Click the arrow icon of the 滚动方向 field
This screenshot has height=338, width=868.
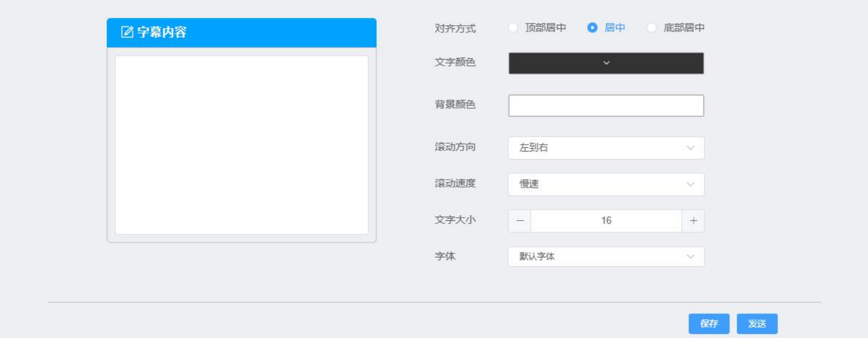pos(690,148)
